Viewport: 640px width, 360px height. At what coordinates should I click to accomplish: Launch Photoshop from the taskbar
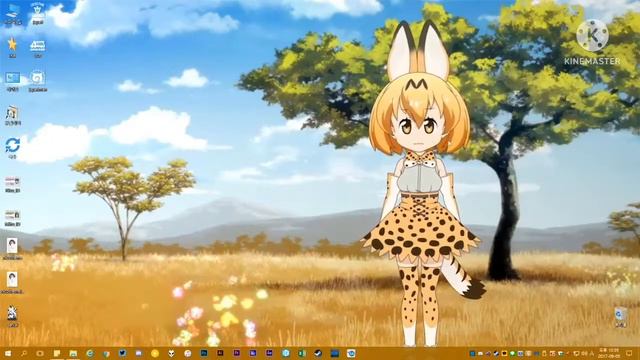(204, 353)
